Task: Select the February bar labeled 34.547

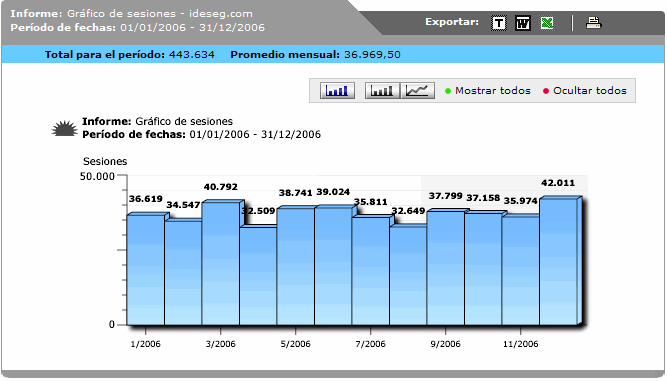Action: pyautogui.click(x=183, y=273)
